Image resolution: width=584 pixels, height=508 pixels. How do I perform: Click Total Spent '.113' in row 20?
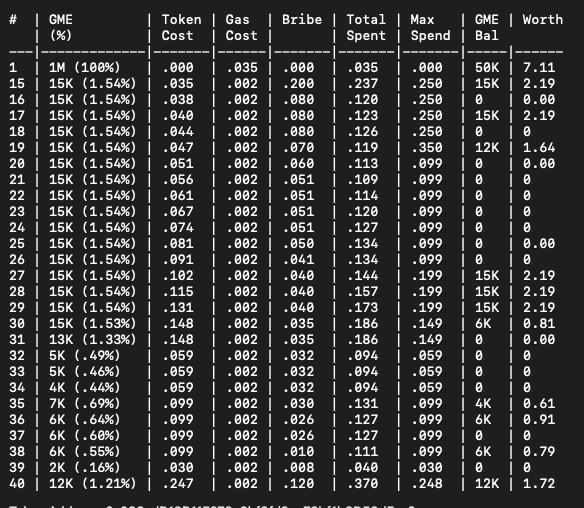[362, 163]
